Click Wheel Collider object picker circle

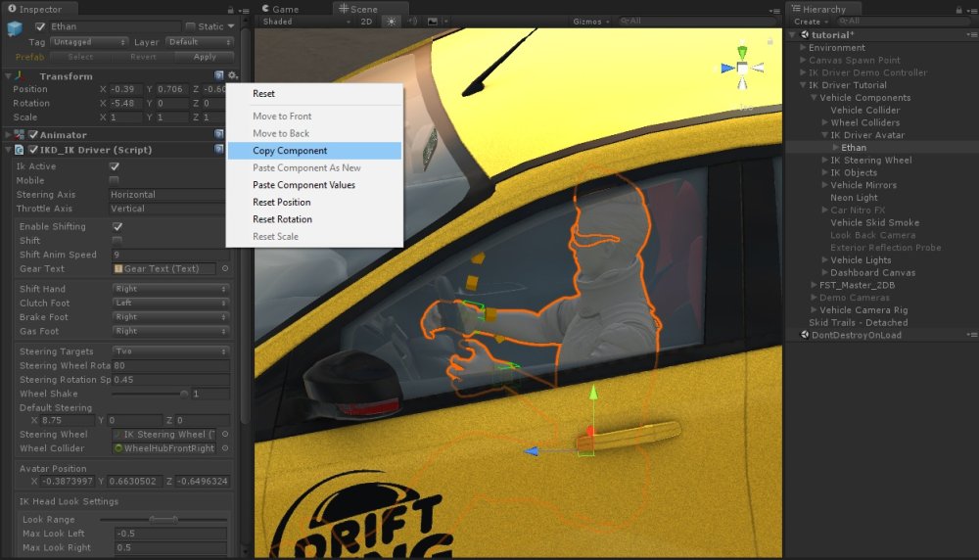coord(225,448)
